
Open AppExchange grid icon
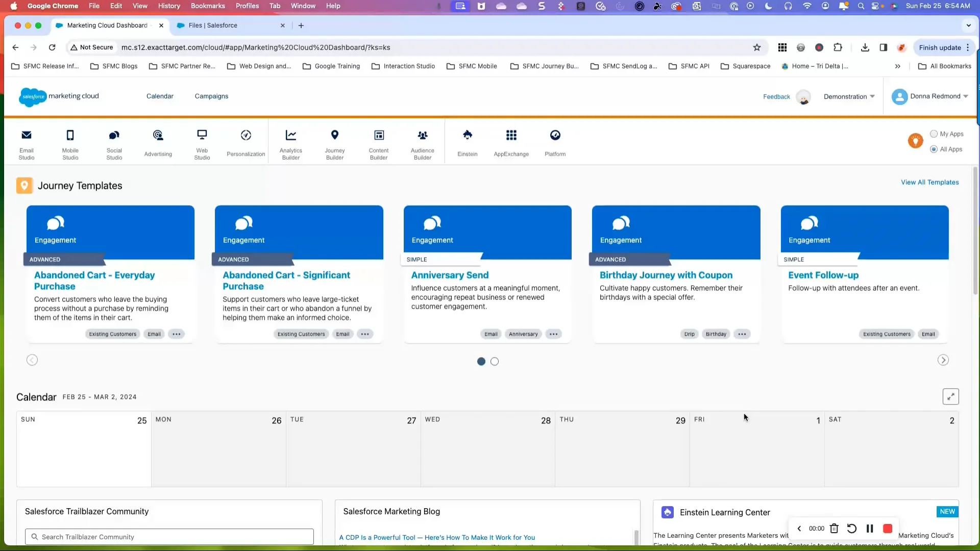pos(511,135)
